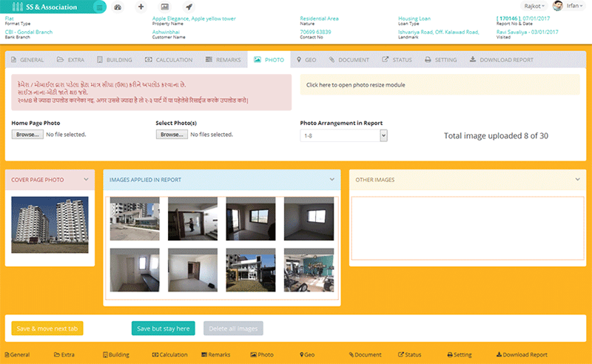Open the image gallery icon in header
The image size is (592, 364).
tap(165, 7)
